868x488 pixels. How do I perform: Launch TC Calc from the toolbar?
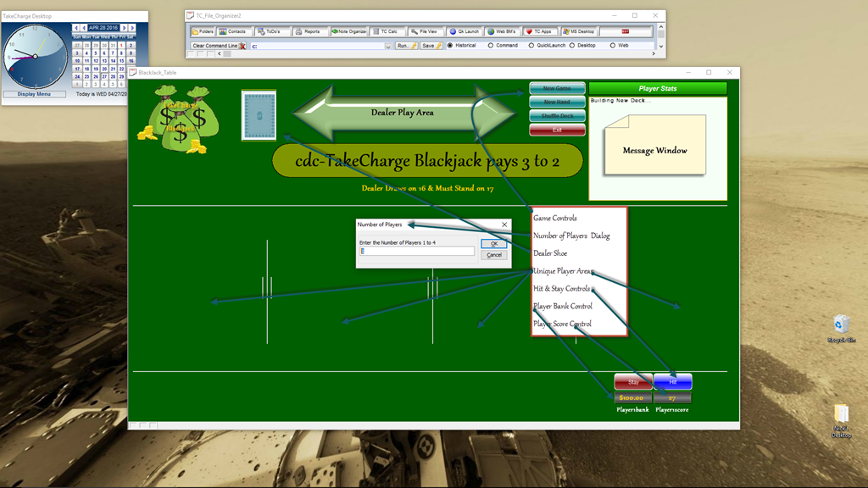click(386, 31)
